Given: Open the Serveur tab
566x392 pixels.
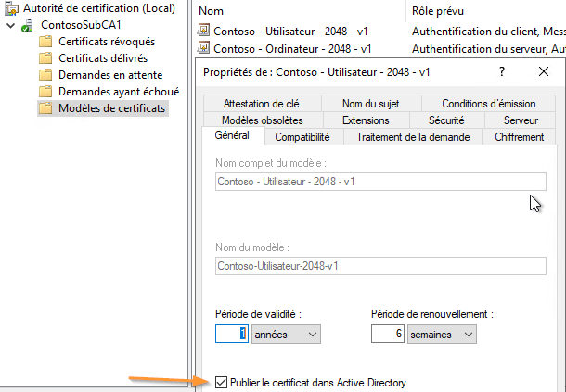Looking at the screenshot, I should (x=521, y=120).
